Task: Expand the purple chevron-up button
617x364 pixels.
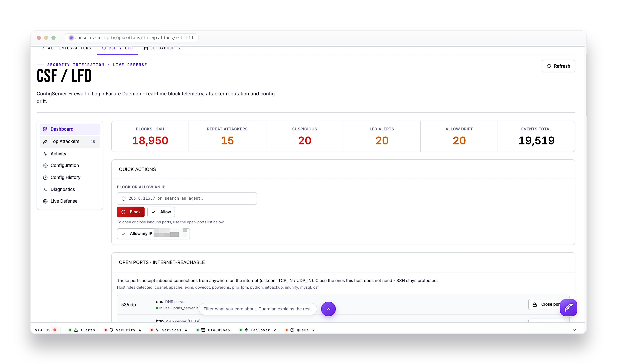Action: (x=328, y=309)
